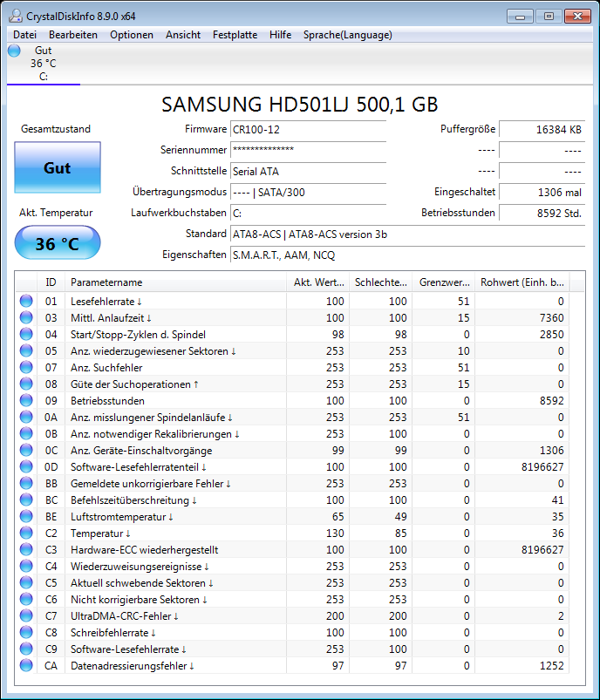Click the Laufwerkbuchstaben field C:
This screenshot has width=600, height=700.
pos(308,213)
